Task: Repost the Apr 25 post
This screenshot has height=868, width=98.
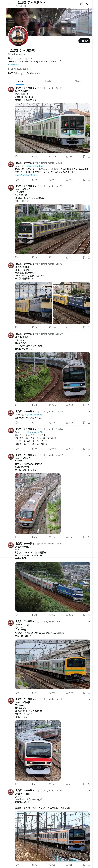Action: pyautogui.click(x=34, y=156)
